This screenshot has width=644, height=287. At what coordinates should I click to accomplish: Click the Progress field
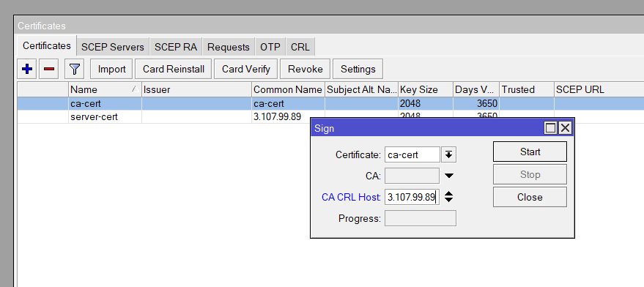(x=420, y=218)
